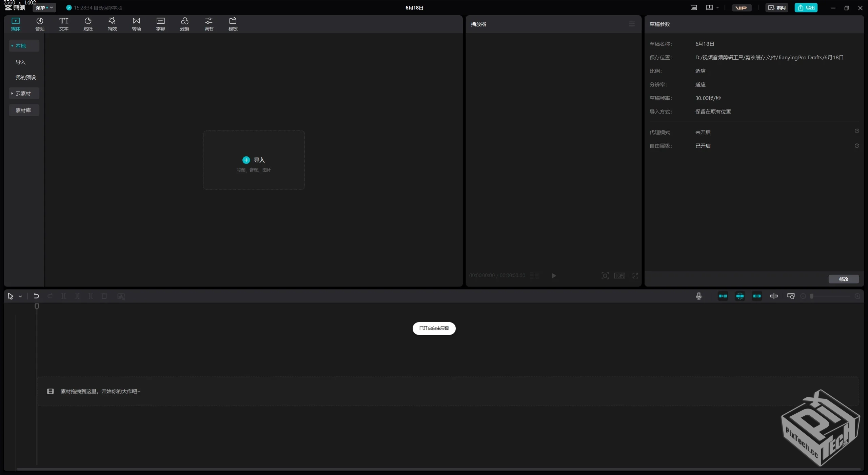This screenshot has width=868, height=475.
Task: Toggle clip linkage on timeline
Action: (x=757, y=296)
